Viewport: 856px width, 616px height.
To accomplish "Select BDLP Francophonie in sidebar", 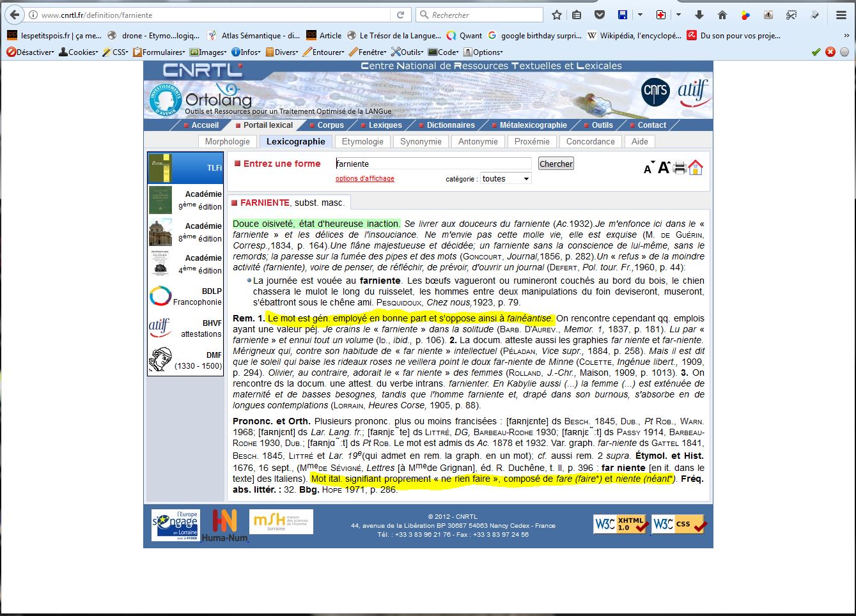I will coord(185,296).
